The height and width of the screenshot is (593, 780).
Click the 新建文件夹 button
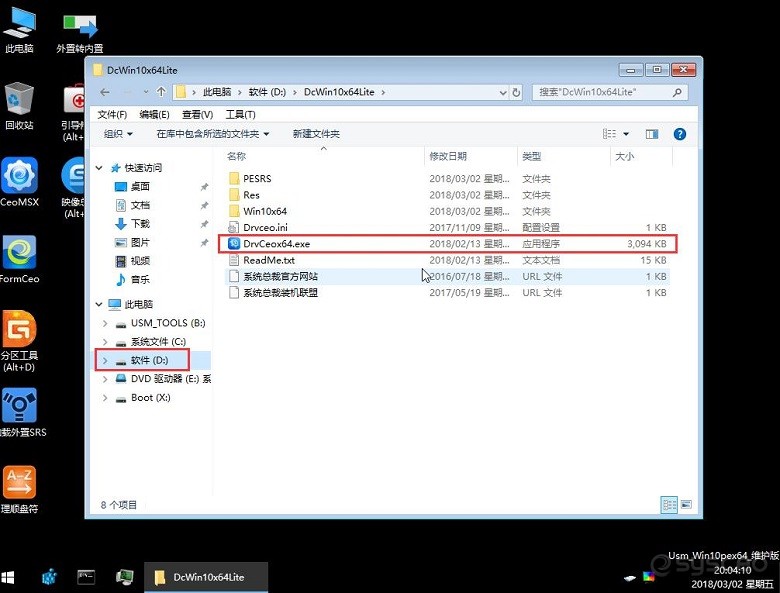315,134
